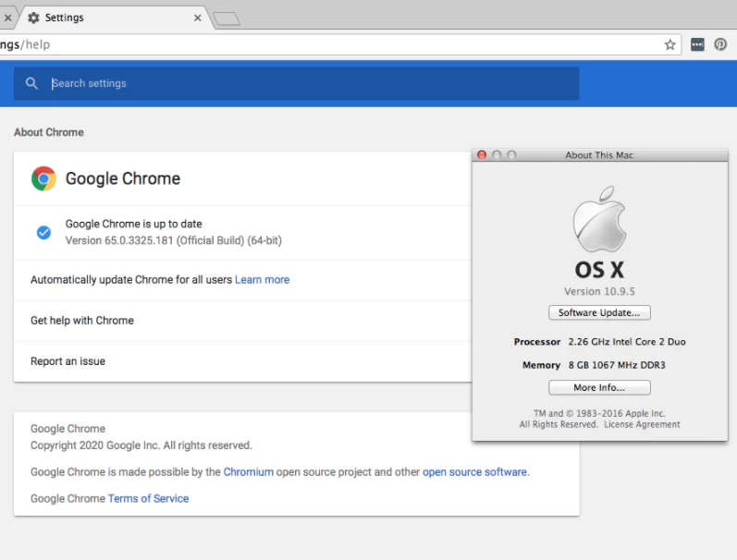Open the Pinterest extension icon
Image resolution: width=737 pixels, height=560 pixels.
click(720, 44)
